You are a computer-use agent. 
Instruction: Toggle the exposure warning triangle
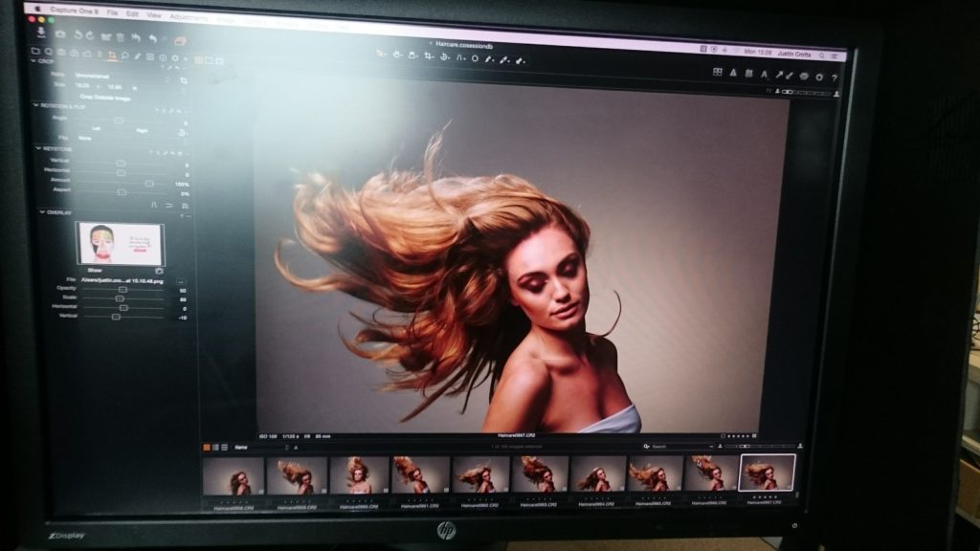[734, 73]
